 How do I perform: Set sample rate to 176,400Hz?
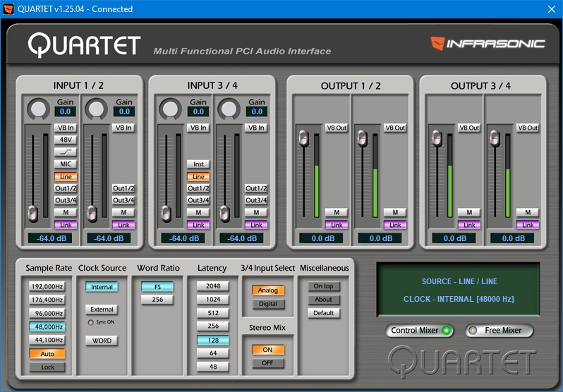coord(47,300)
